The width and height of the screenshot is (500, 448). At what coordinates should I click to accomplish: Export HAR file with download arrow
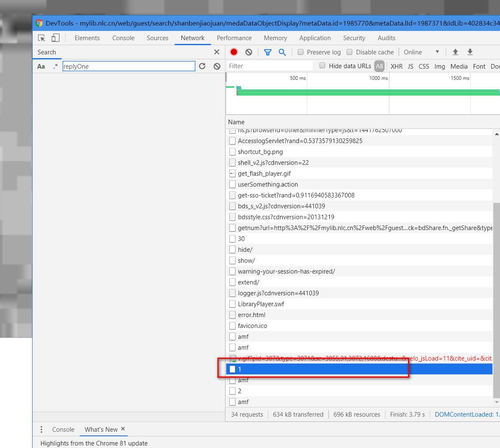[470, 52]
